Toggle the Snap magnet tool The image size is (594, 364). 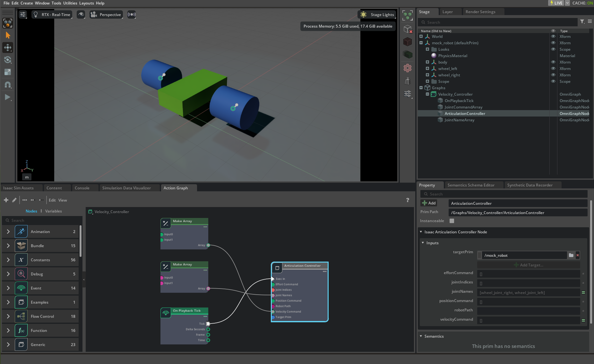point(8,85)
